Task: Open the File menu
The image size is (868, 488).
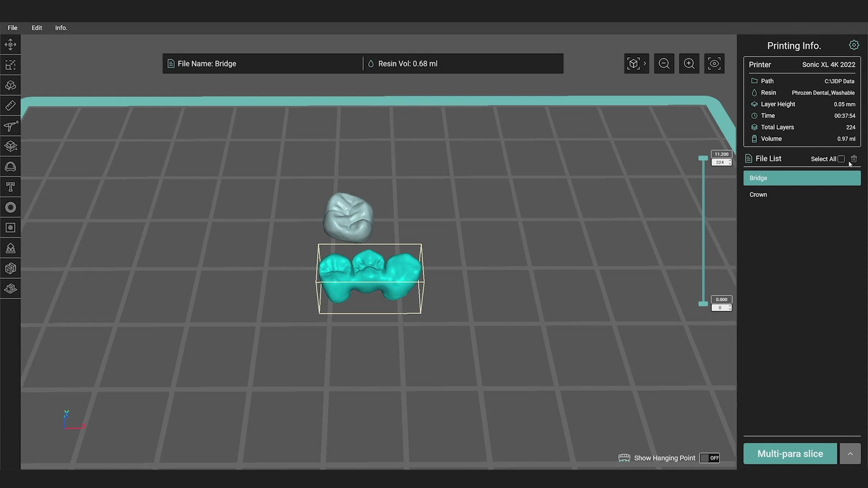Action: coord(12,28)
